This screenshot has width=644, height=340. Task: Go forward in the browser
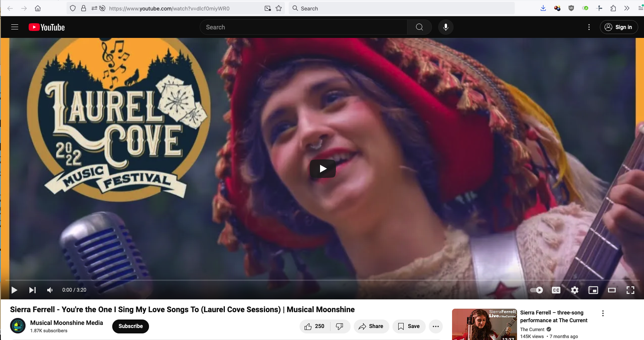[24, 8]
